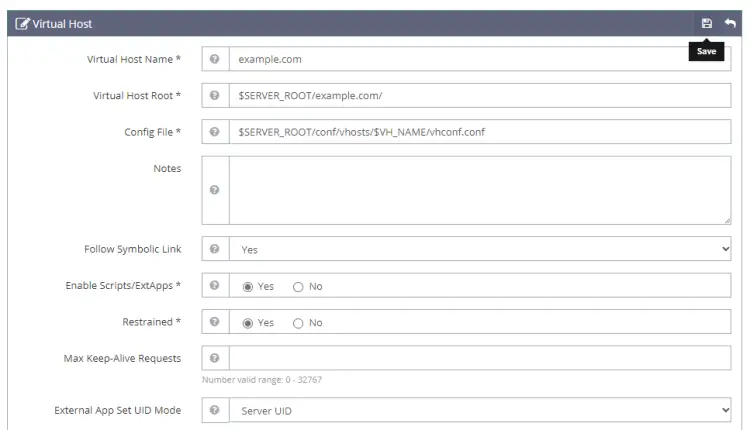Viewport: 750px width, 430px height.
Task: Select Yes for Restrained
Action: 248,323
